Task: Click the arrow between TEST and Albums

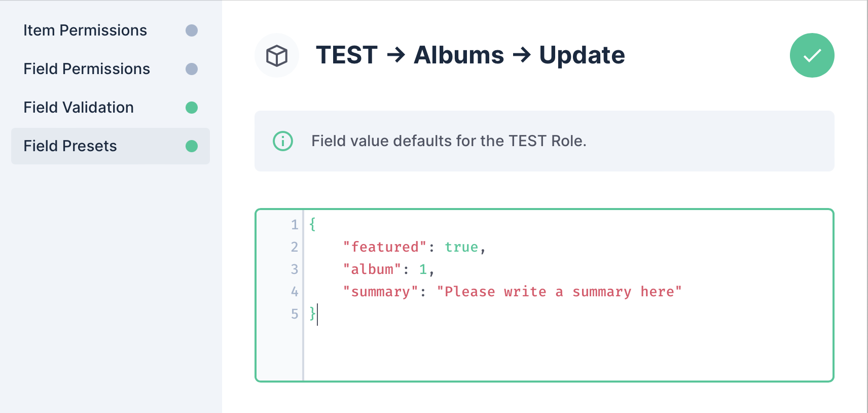Action: (396, 55)
